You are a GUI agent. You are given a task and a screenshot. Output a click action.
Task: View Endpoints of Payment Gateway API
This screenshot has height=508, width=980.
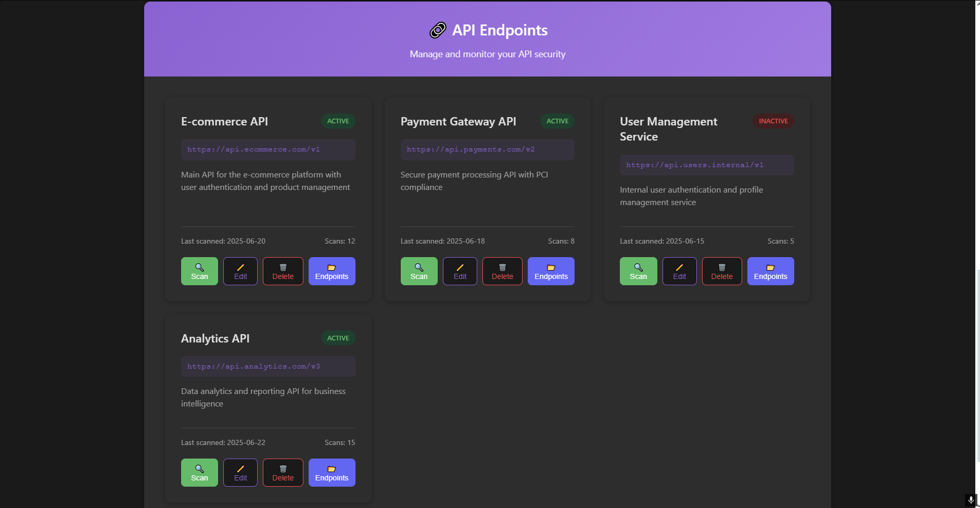551,271
